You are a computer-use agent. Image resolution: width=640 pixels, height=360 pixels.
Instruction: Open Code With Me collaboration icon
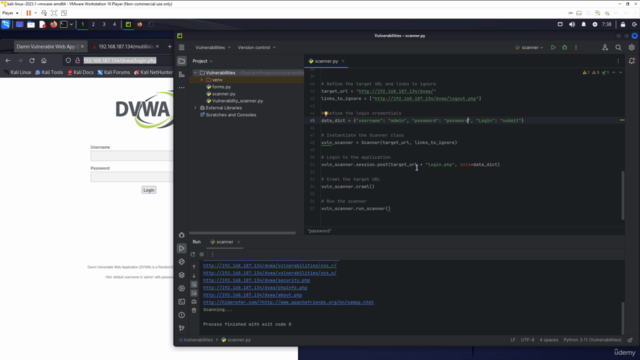click(605, 47)
